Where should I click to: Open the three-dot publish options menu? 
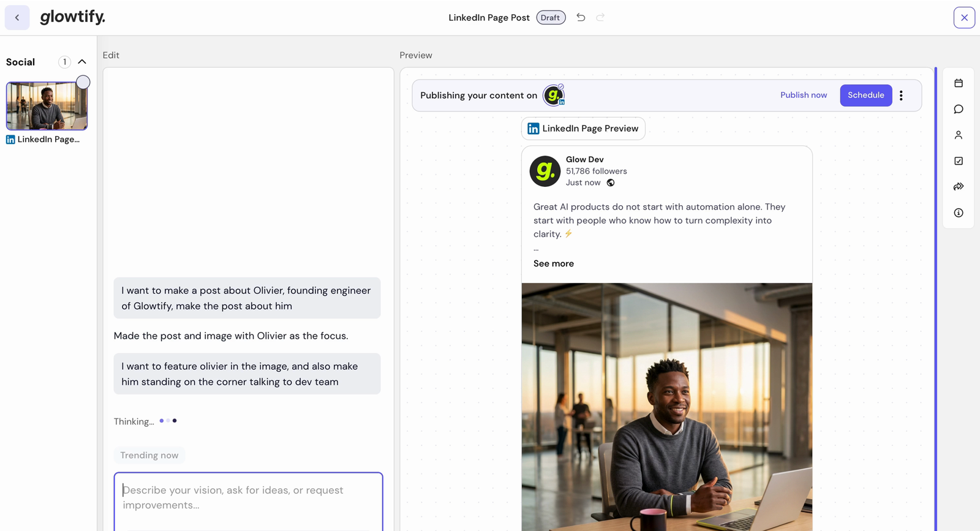901,96
